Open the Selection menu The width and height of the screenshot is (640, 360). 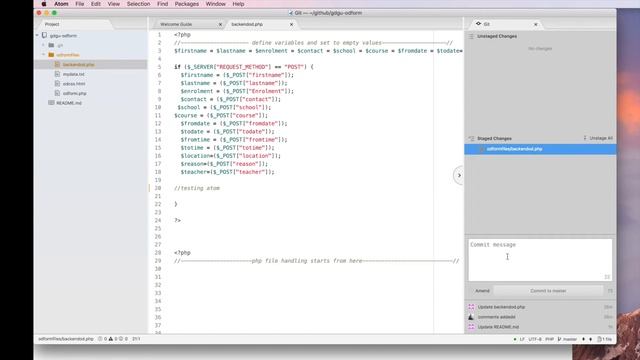click(x=138, y=4)
